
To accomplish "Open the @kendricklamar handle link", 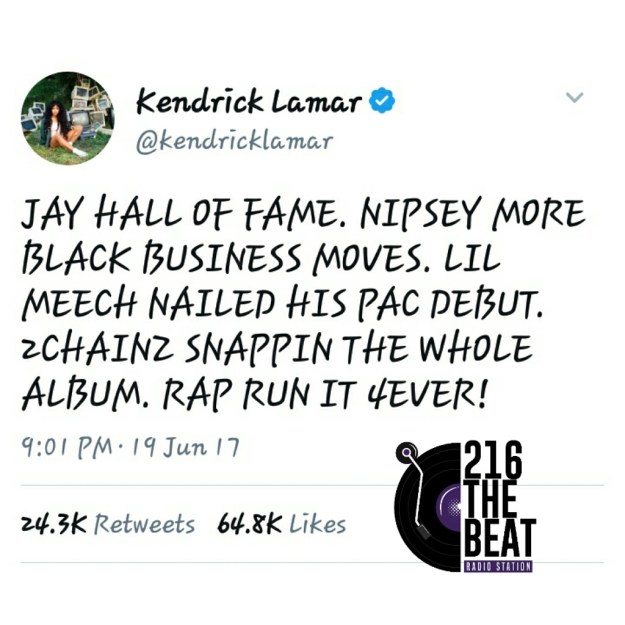I will click(235, 142).
